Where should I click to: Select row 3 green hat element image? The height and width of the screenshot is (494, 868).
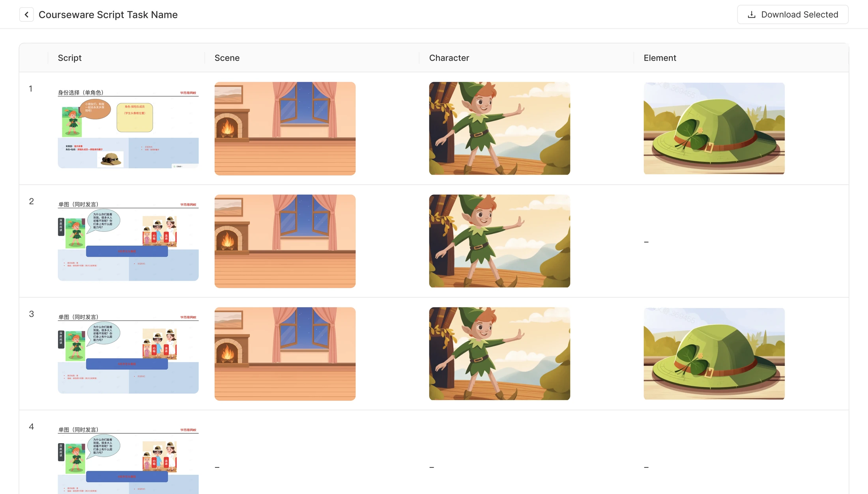(x=714, y=354)
